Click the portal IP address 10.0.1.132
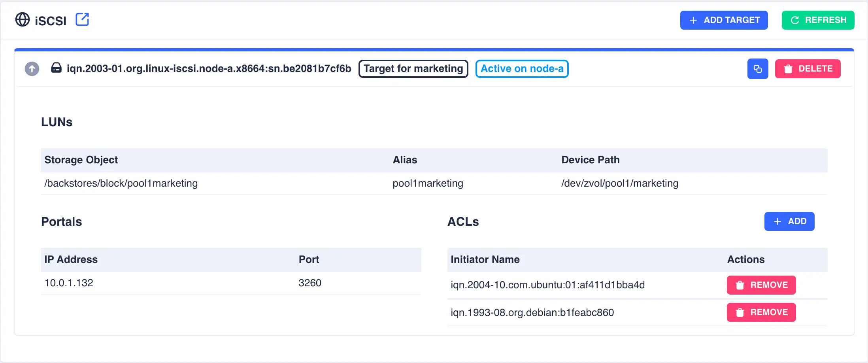 pos(68,283)
